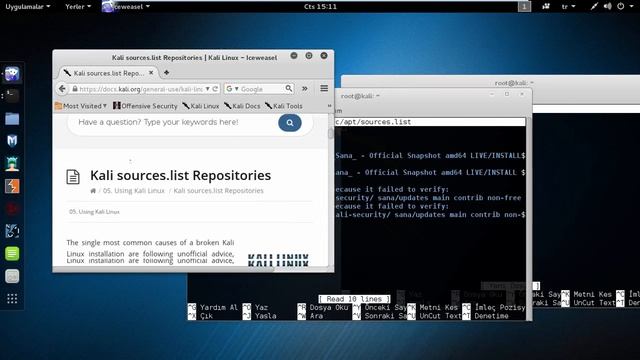Click the camera icon in top bar
640x360 pixels.
coord(546,6)
